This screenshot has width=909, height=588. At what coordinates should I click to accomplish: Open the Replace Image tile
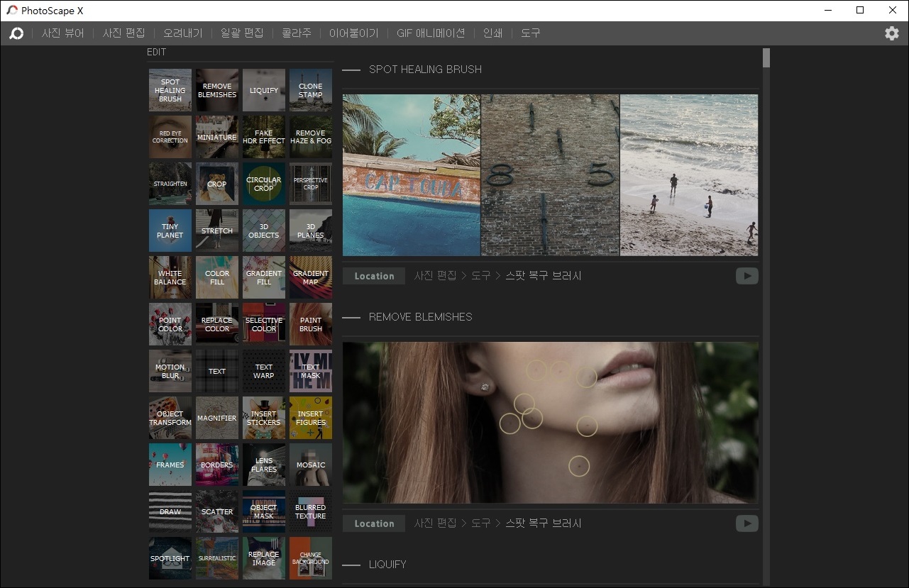coord(264,558)
